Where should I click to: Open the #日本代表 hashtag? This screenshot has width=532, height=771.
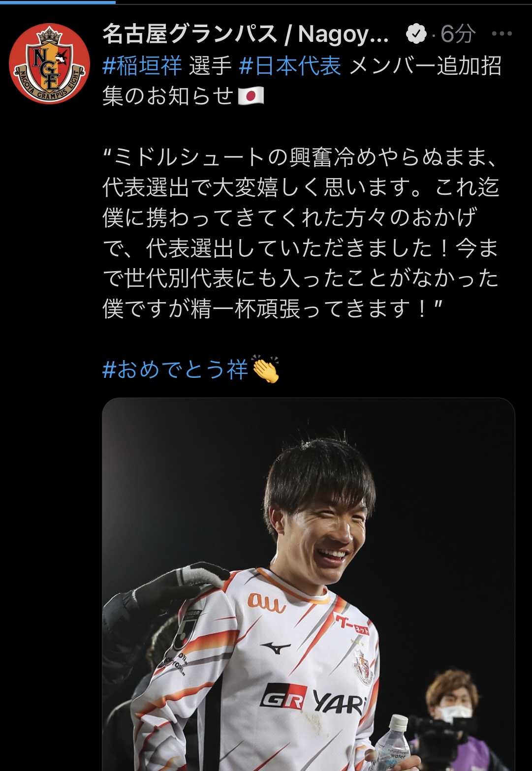click(x=290, y=65)
